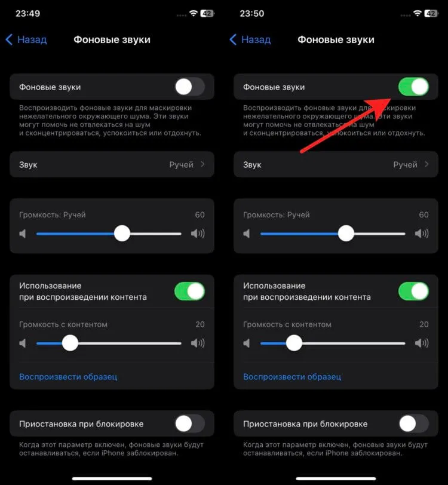Tap Воспроизвести образец in left screen
Image resolution: width=448 pixels, height=485 pixels.
click(x=68, y=377)
